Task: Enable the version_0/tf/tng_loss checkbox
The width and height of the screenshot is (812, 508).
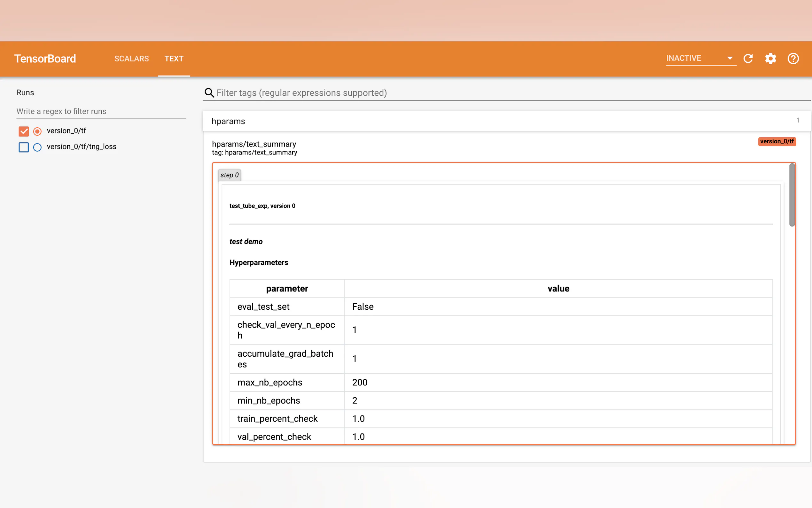Action: click(24, 147)
